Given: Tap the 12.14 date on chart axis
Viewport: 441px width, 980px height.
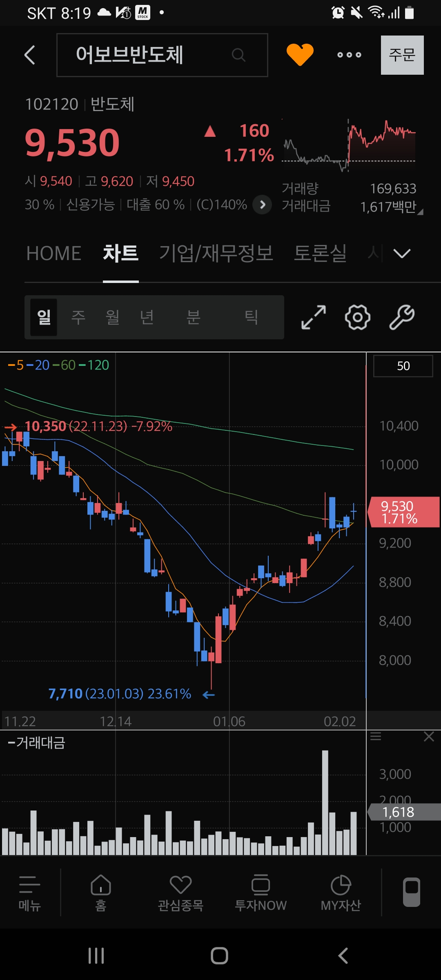Looking at the screenshot, I should [x=116, y=722].
